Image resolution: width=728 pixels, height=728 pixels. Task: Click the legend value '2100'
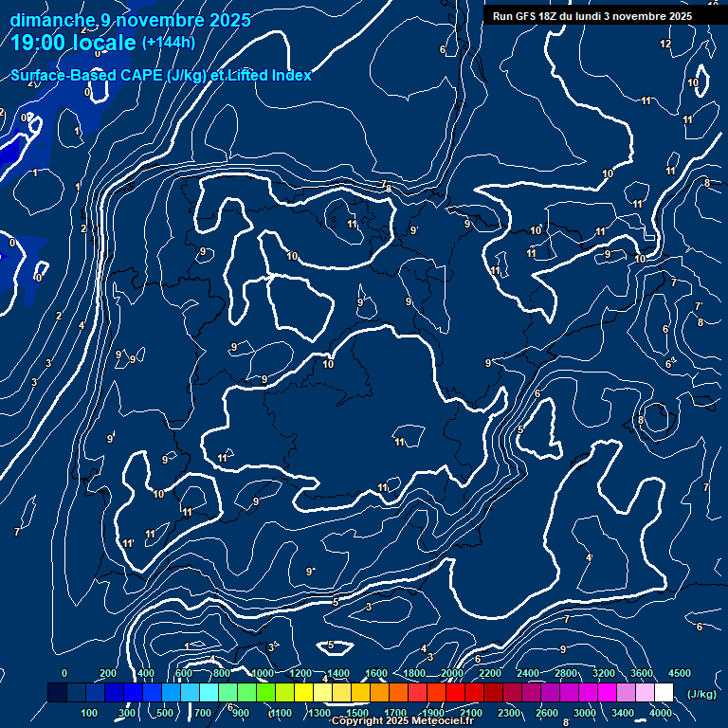pyautogui.click(x=471, y=713)
